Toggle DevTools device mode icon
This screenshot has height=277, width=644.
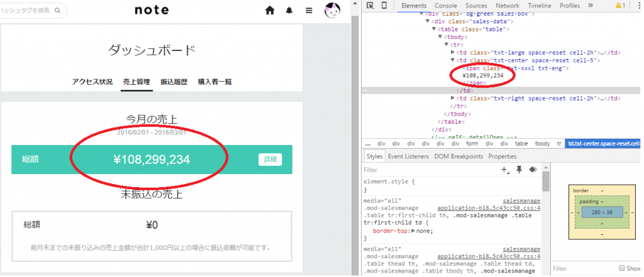point(384,6)
